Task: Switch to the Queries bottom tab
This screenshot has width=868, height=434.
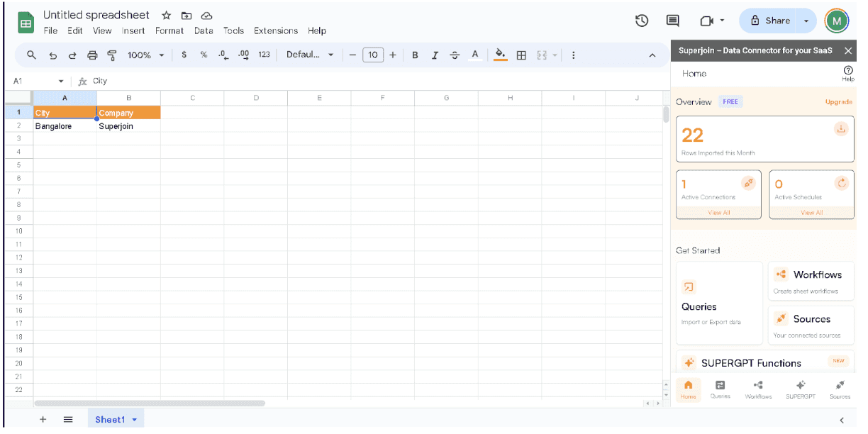Action: pos(720,389)
